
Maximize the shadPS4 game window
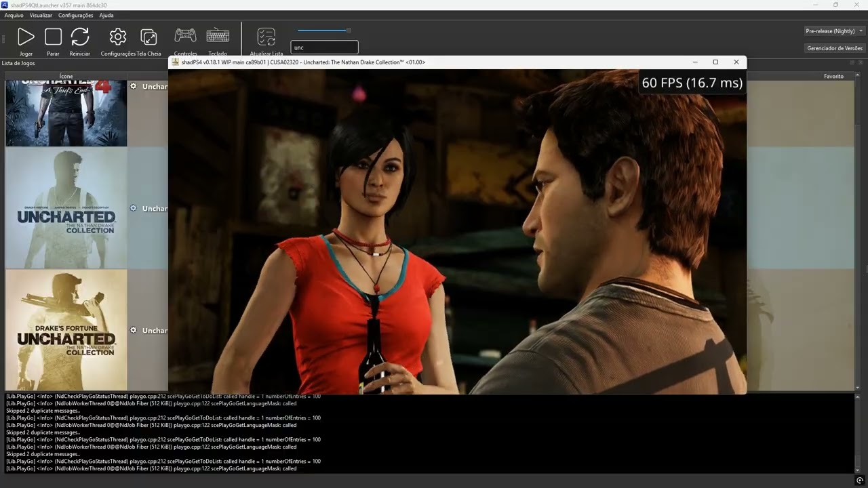tap(715, 62)
